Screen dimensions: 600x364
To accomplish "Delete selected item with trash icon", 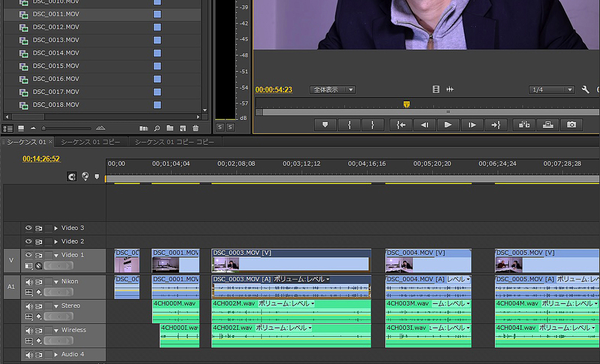I will point(196,128).
